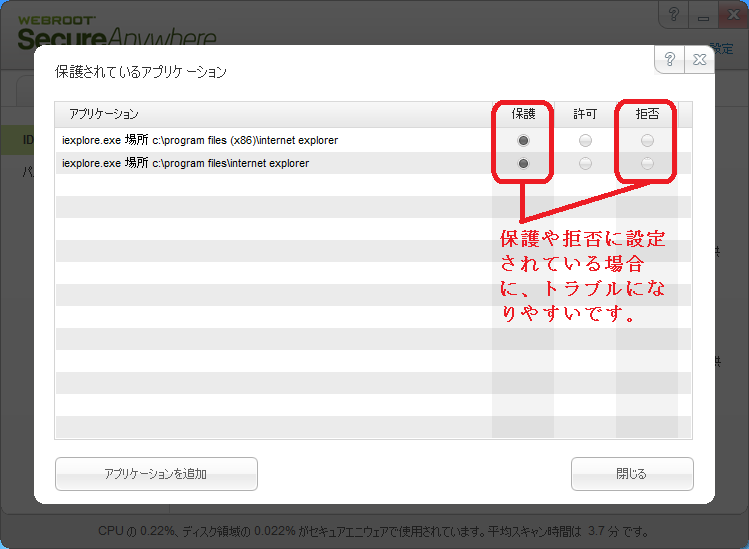This screenshot has height=549, width=749.
Task: Select 拒否 for iexplore.exe in program files (x86)
Action: [x=647, y=140]
